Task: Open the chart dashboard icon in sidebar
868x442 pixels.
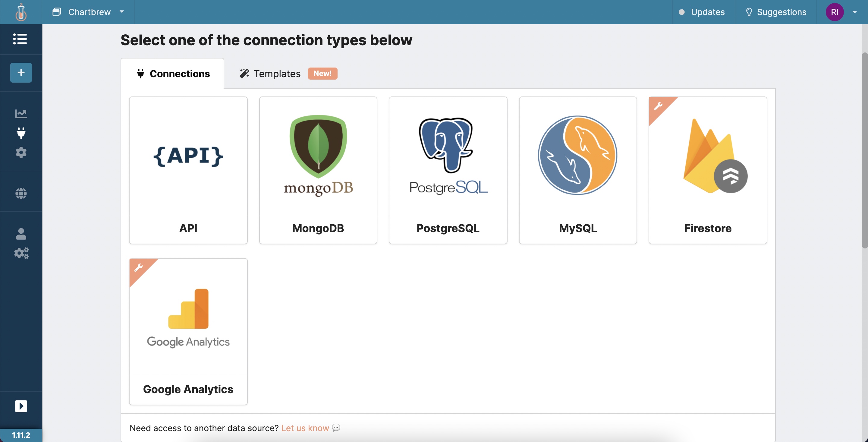Action: tap(21, 114)
